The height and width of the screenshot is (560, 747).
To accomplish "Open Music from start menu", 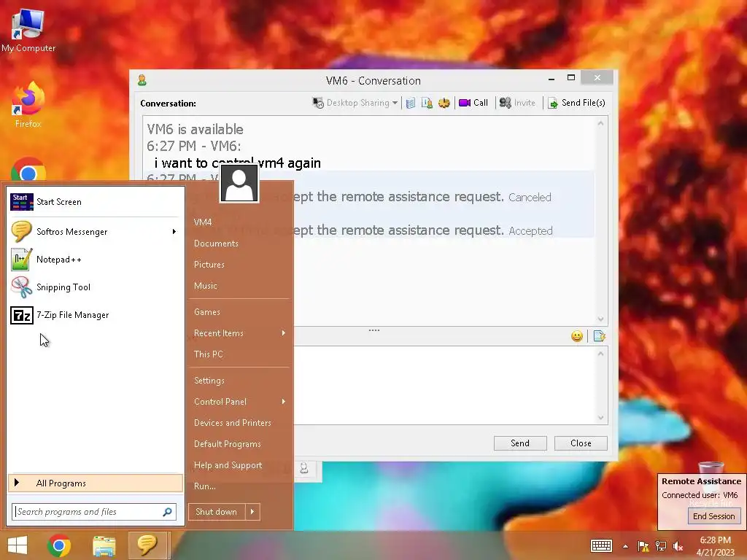I will (x=205, y=286).
